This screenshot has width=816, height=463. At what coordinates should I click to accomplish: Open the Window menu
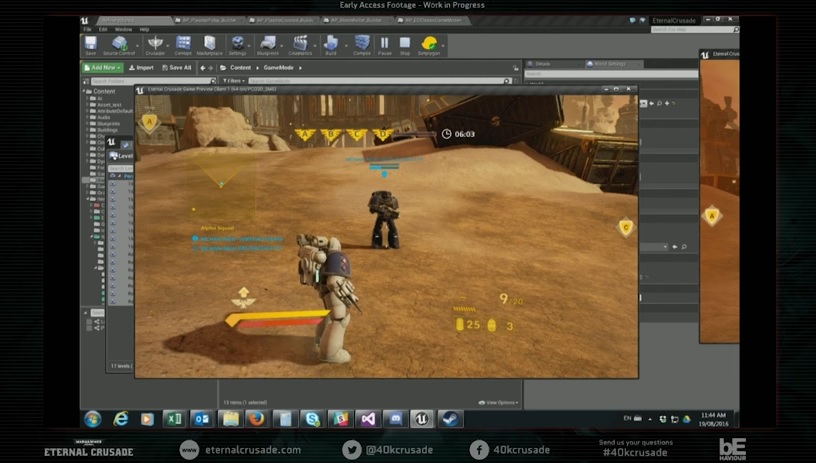[x=123, y=30]
